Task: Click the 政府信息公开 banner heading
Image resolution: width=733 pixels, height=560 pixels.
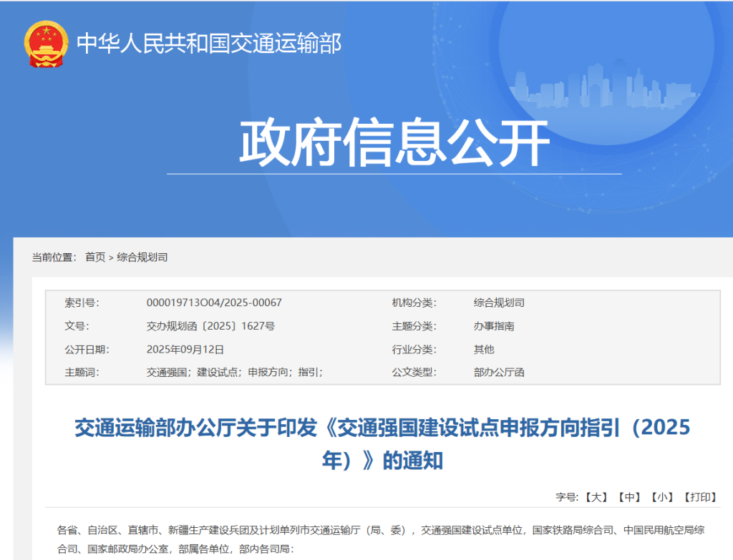Action: 394,143
